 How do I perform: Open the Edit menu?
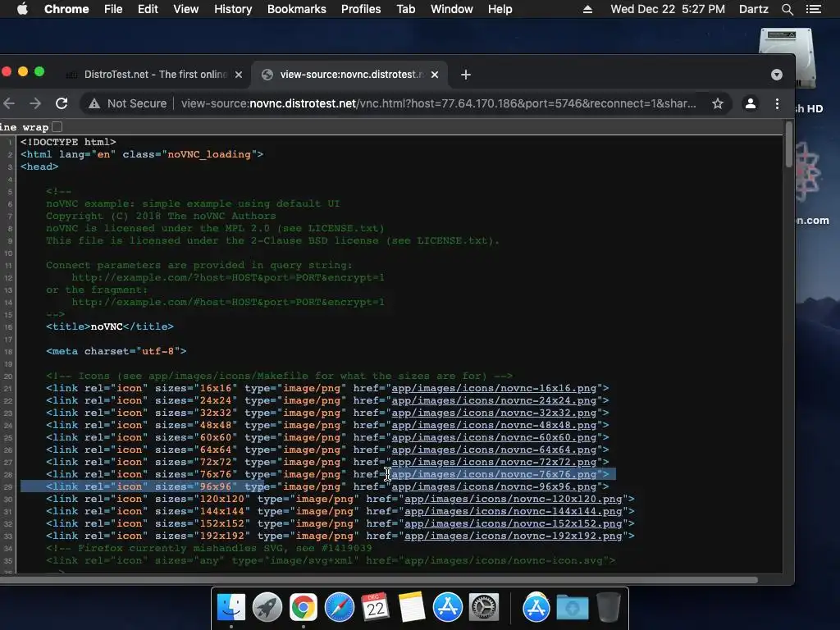pos(148,9)
